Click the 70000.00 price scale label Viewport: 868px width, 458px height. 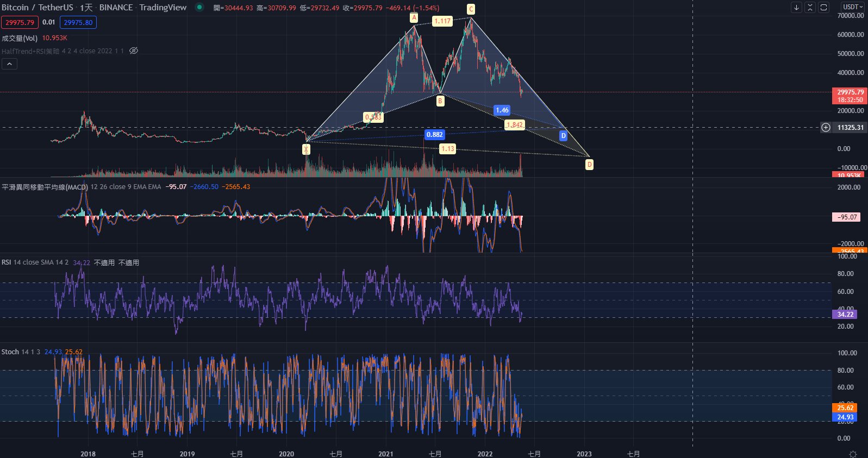pos(851,16)
